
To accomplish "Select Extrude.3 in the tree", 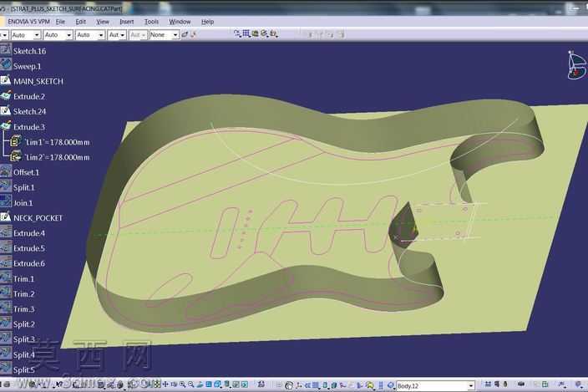I will (29, 127).
